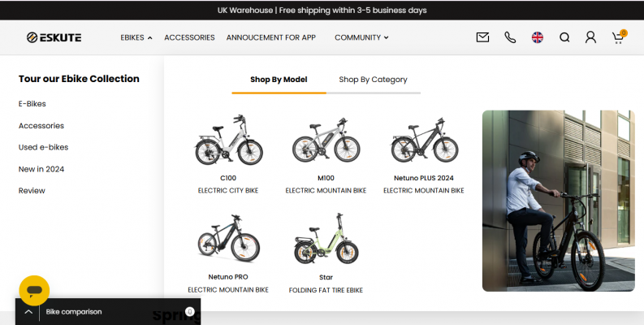Image resolution: width=644 pixels, height=325 pixels.
Task: Open ANNOUNCEMENT FOR APP menu item
Action: (270, 37)
